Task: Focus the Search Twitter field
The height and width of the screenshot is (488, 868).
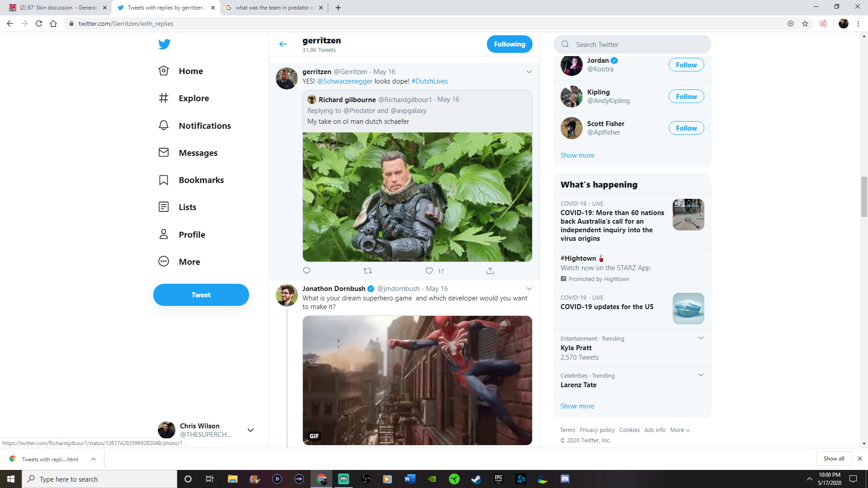Action: (632, 44)
